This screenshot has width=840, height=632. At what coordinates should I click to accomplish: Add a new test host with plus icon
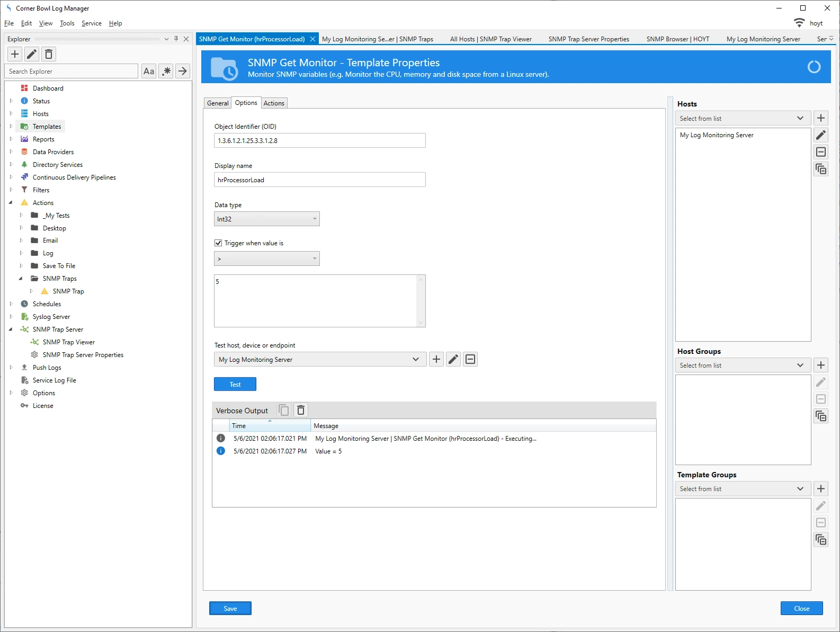coord(436,359)
